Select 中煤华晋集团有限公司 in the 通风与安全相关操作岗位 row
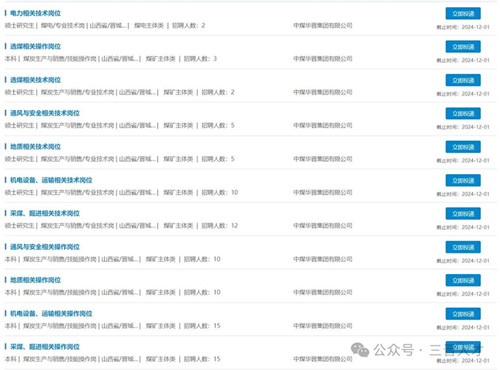This screenshot has width=500, height=370. 323,259
